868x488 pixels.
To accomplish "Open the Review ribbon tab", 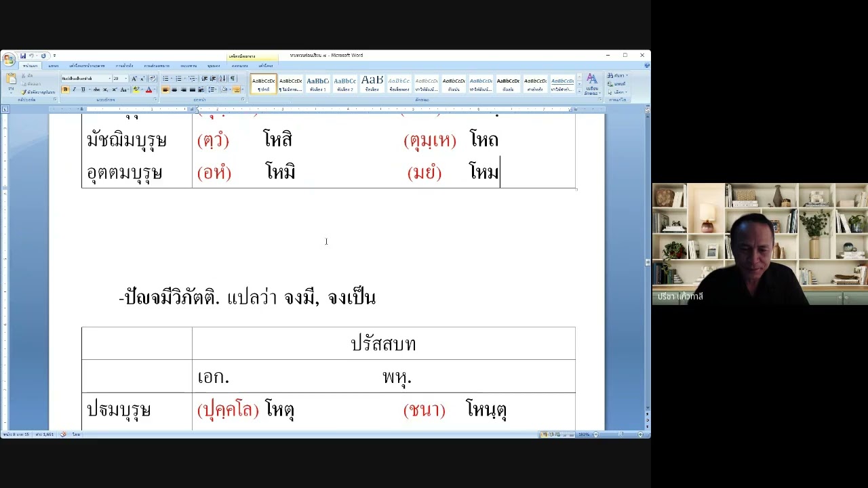I will click(189, 66).
